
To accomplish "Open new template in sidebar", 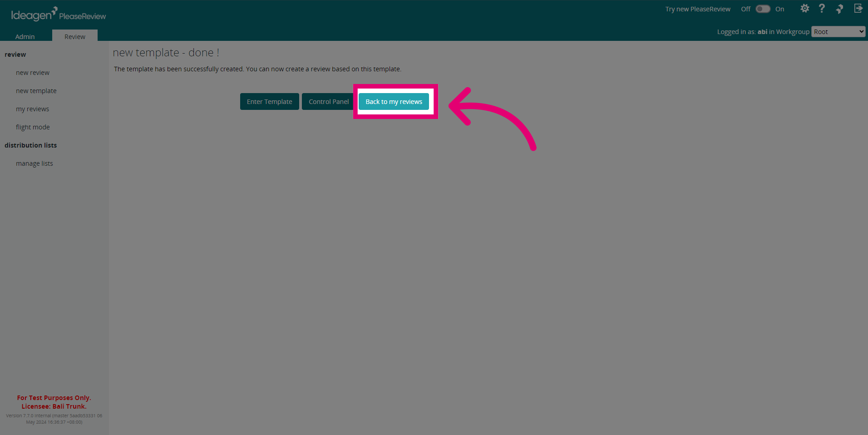I will [x=36, y=91].
